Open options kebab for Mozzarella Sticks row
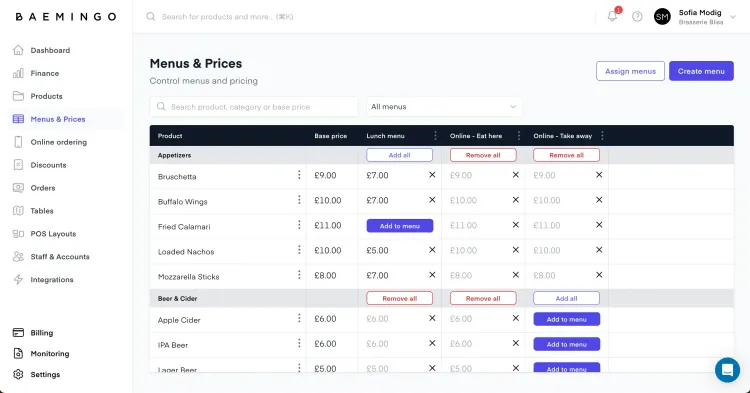 point(299,275)
